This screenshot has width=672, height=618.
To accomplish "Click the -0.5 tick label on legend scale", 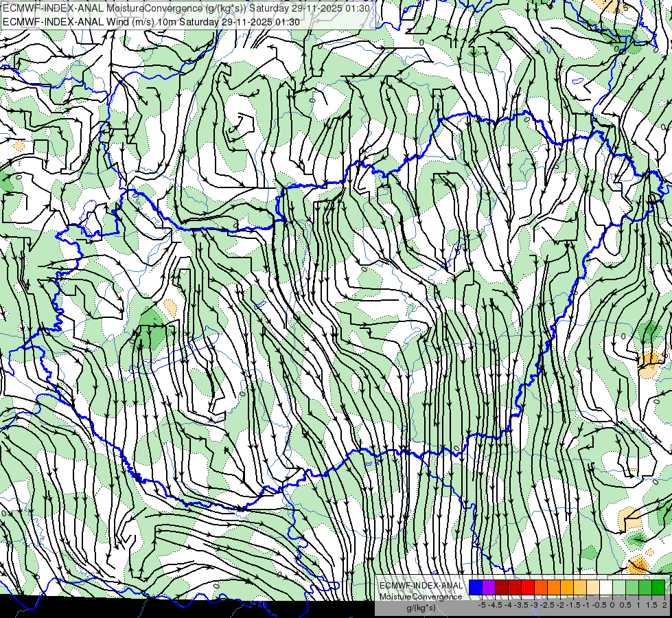I will tap(599, 605).
